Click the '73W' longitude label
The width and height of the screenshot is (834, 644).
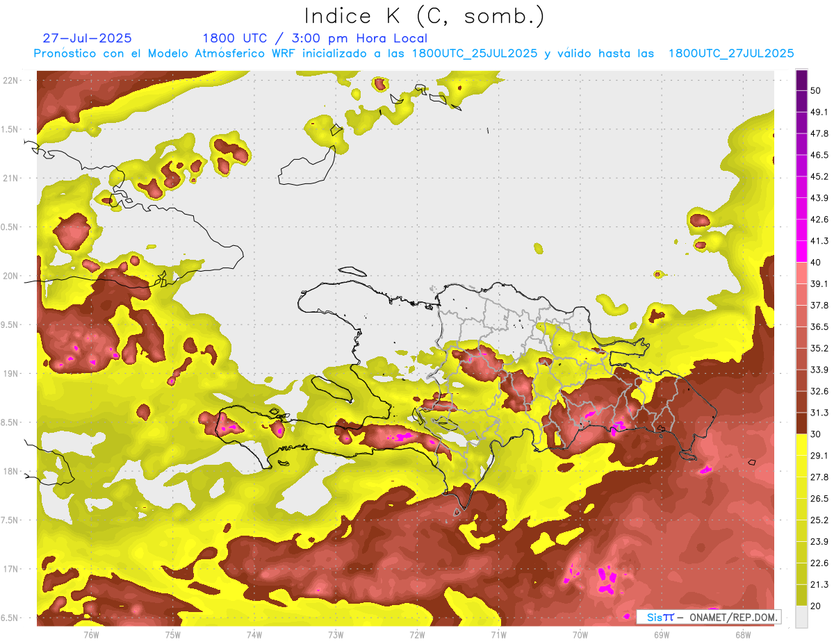tap(336, 634)
